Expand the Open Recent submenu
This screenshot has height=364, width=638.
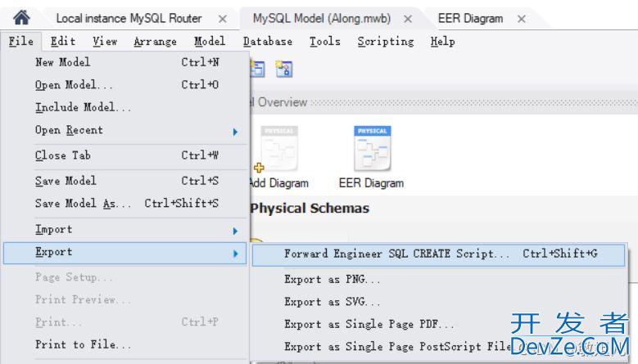(x=125, y=130)
